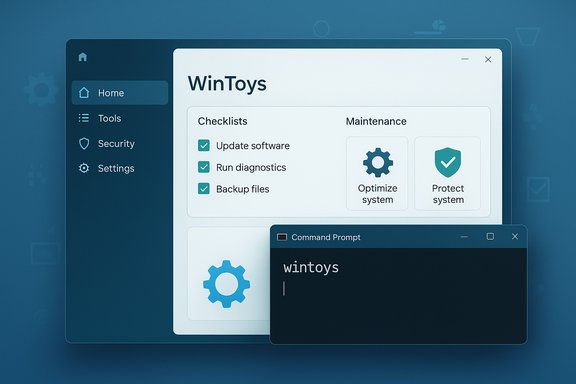Launch the Optimize system card

[377, 174]
